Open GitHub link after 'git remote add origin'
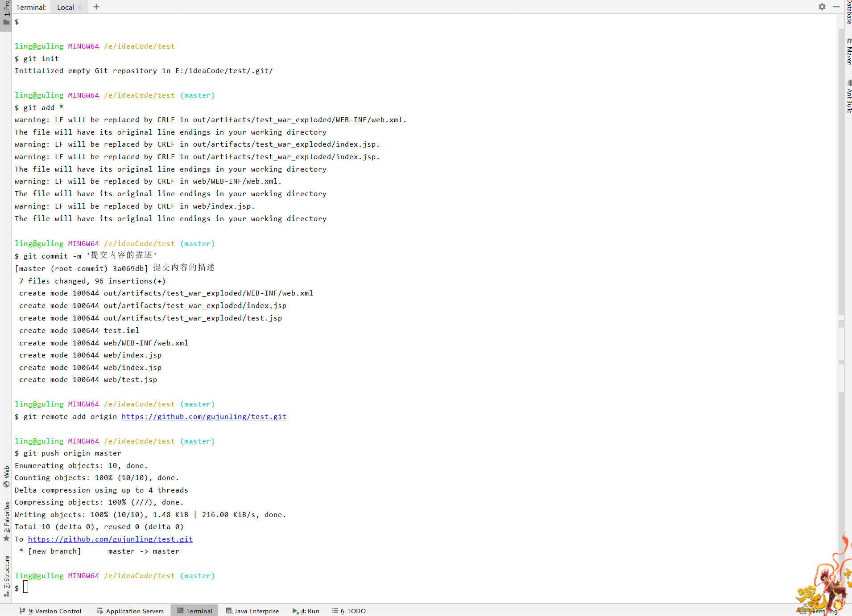Image resolution: width=852 pixels, height=616 pixels. coord(204,416)
